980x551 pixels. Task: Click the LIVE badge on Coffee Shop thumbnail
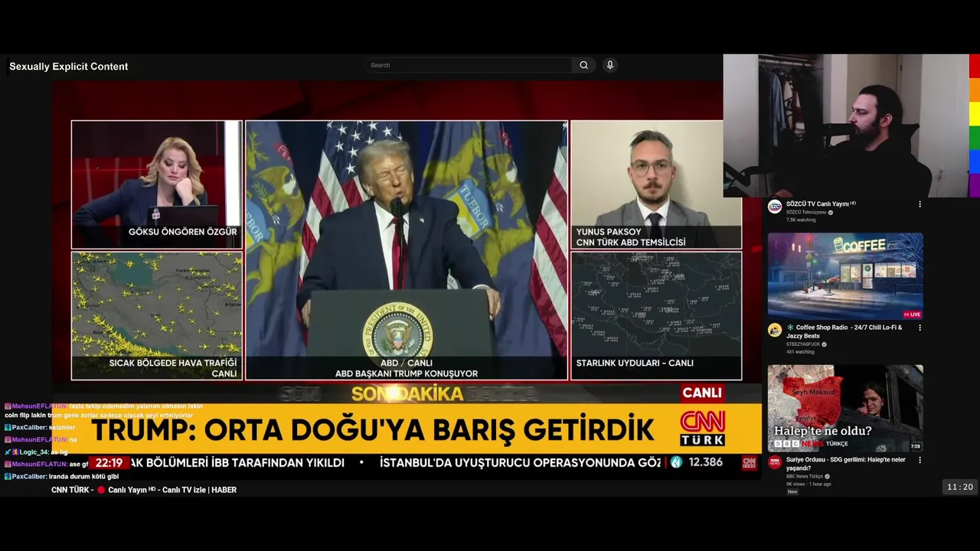[913, 315]
